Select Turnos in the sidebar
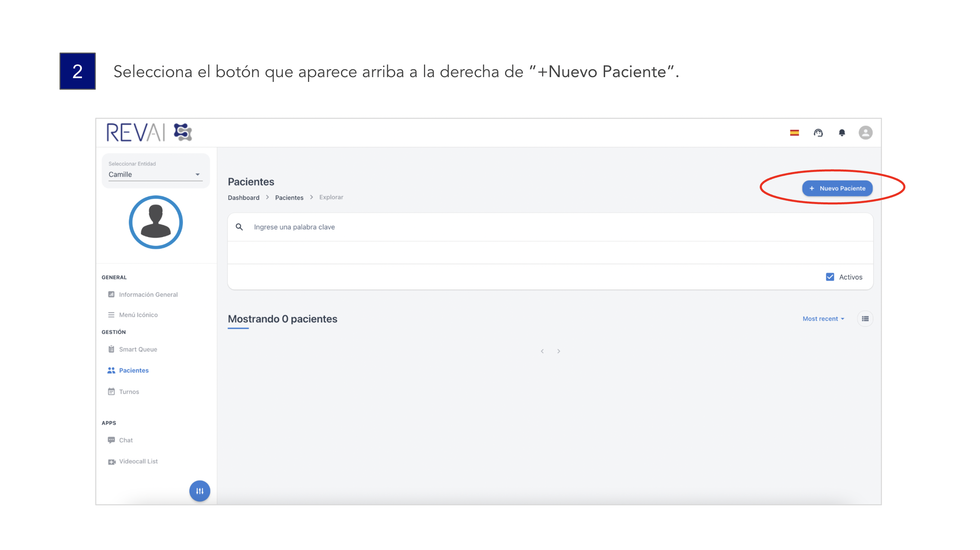Image resolution: width=980 pixels, height=550 pixels. click(x=129, y=391)
